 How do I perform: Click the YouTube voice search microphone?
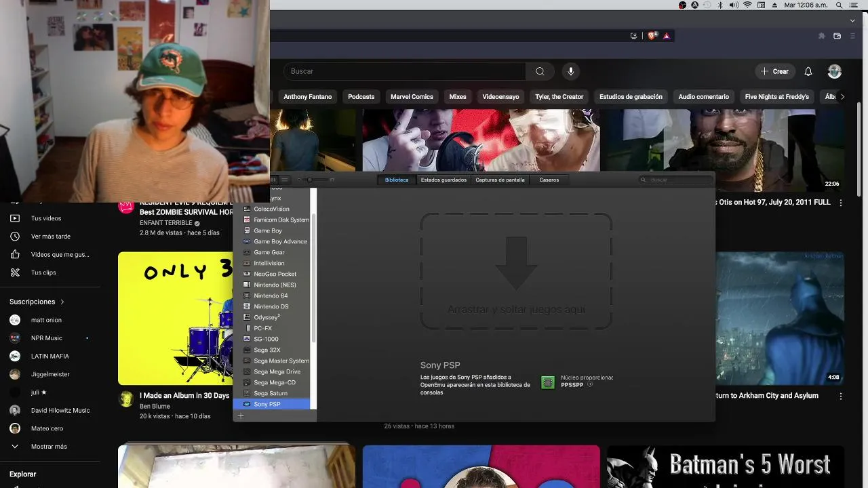pos(570,71)
